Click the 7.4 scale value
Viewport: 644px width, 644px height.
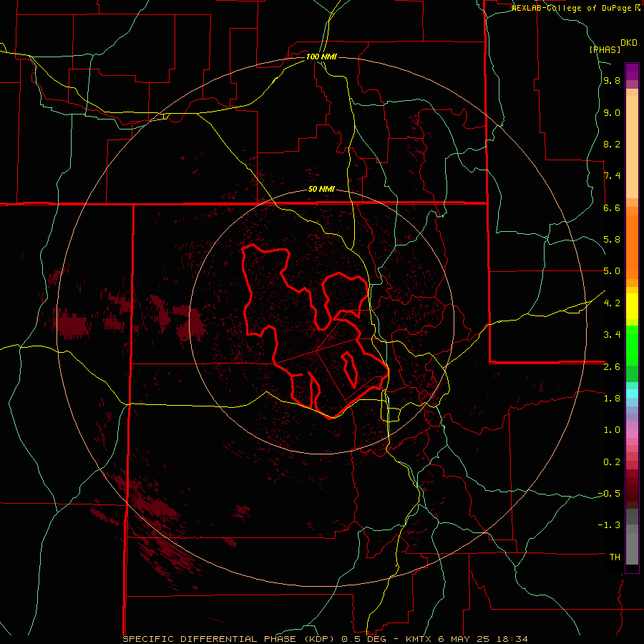[x=612, y=176]
